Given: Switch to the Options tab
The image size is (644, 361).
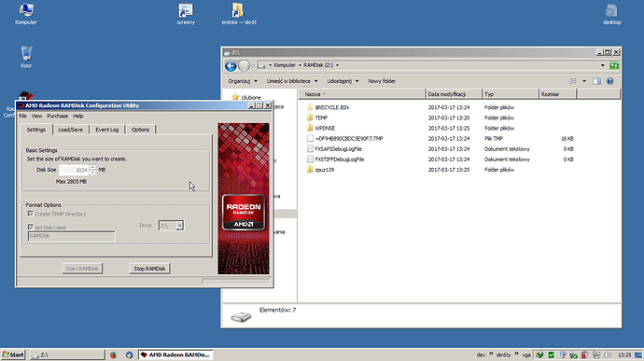Looking at the screenshot, I should pos(140,130).
